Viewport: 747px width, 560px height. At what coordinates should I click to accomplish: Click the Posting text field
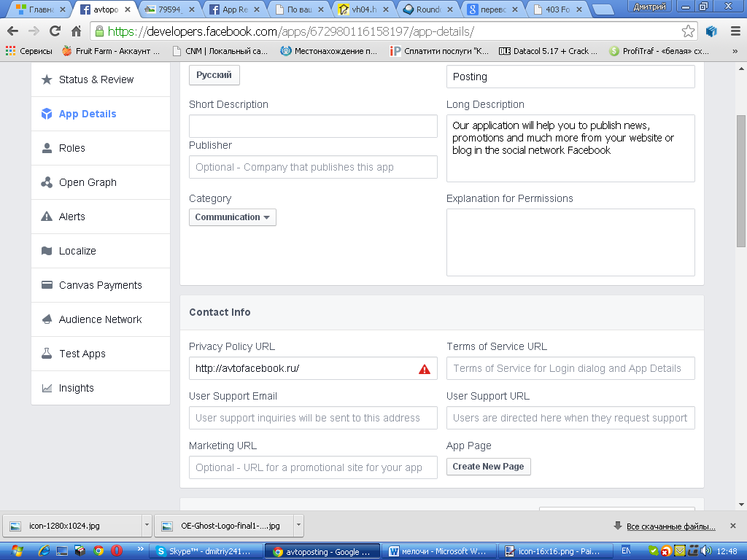click(x=570, y=77)
